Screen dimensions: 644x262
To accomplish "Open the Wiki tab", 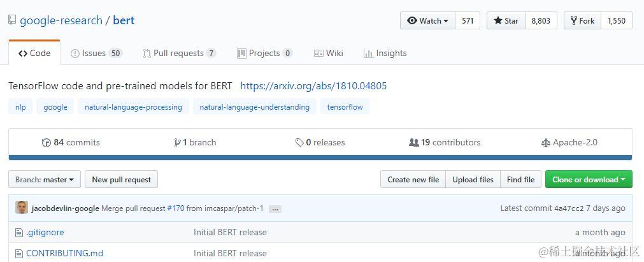I will pos(329,53).
